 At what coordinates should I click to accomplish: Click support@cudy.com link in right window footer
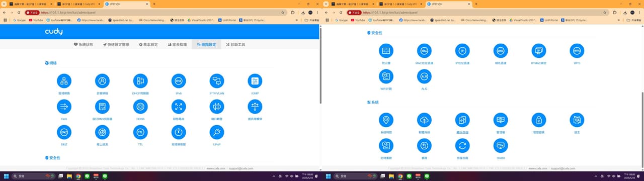(563, 168)
